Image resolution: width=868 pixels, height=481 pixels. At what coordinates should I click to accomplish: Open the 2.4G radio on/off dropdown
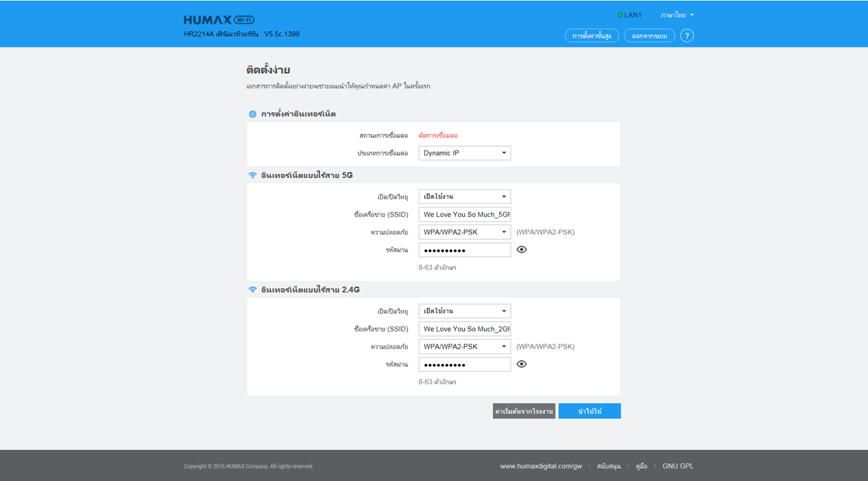pos(464,311)
